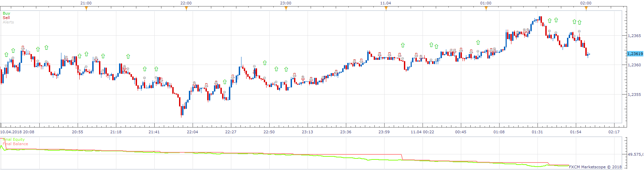Click the orange marker under 11.04 date
Viewport: 644px width, 170px height.
[x=386, y=8]
